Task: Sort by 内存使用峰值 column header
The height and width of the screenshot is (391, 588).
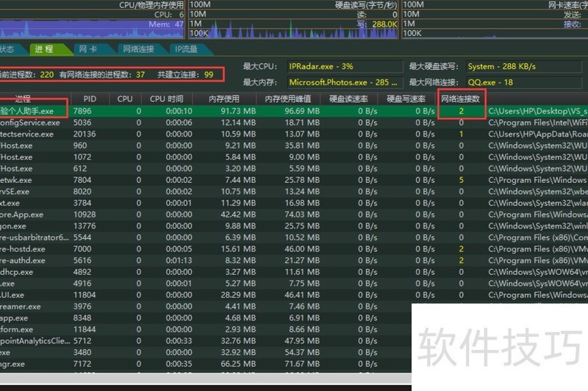Action: (288, 99)
